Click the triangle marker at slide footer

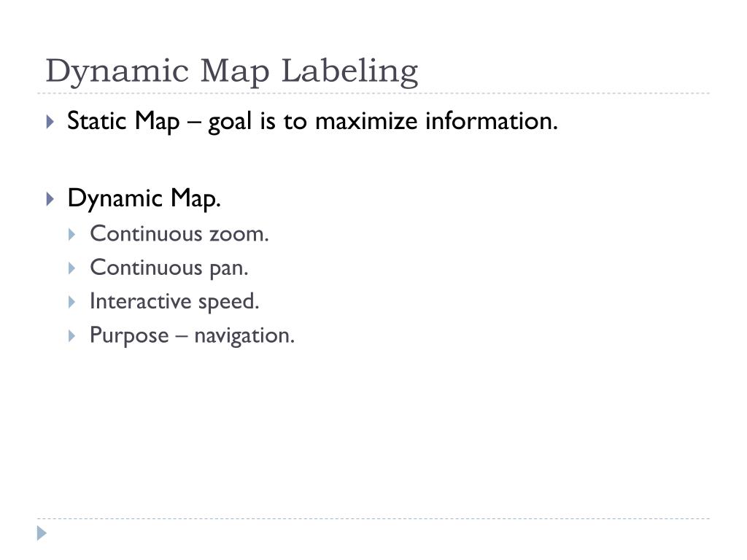42,533
